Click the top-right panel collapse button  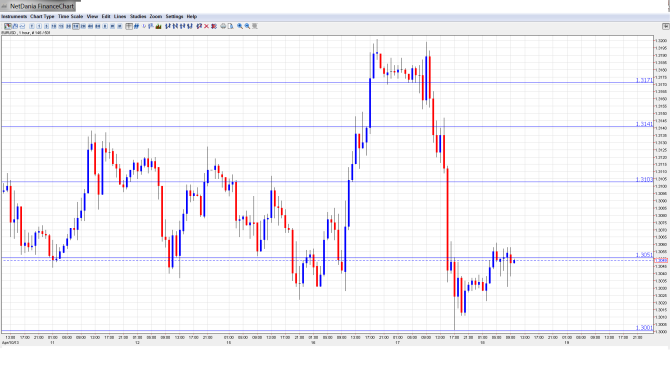tap(665, 26)
